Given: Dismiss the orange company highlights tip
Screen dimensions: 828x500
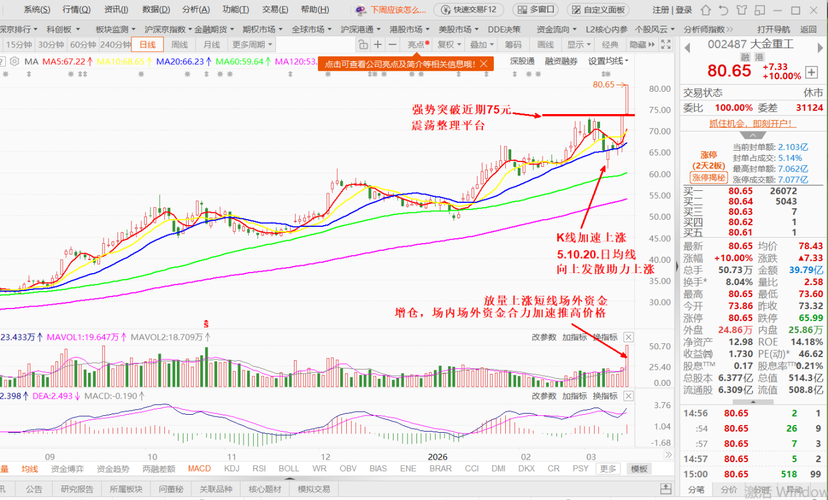Looking at the screenshot, I should pos(484,64).
